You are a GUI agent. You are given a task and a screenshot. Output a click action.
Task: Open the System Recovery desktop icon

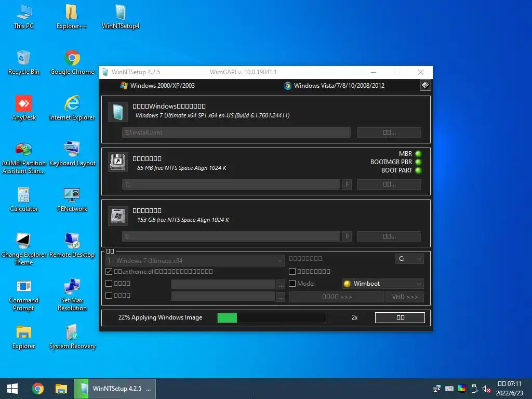(x=72, y=337)
